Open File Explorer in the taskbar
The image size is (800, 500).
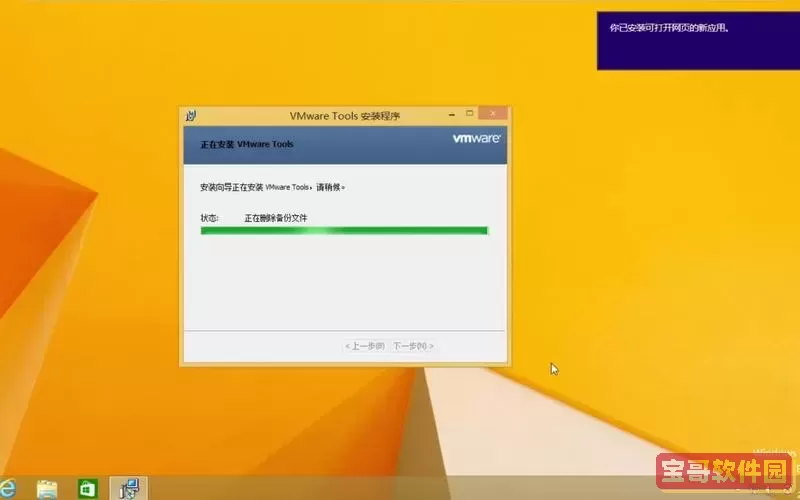47,489
